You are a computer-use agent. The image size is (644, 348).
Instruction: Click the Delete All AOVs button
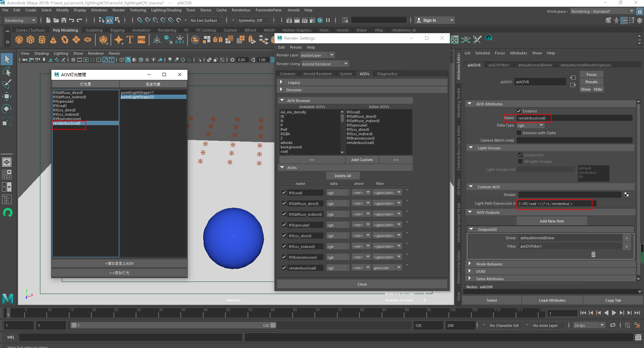(x=343, y=176)
